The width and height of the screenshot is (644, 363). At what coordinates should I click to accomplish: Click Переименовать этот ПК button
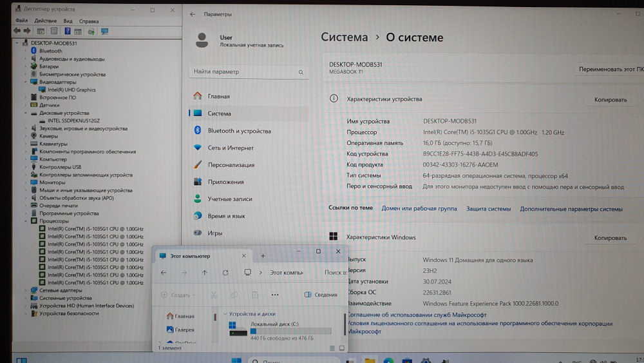[611, 69]
